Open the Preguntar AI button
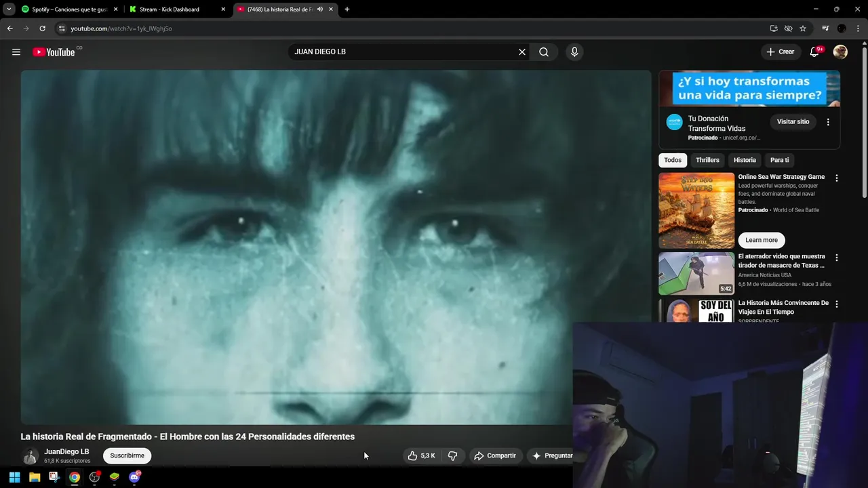 point(551,455)
